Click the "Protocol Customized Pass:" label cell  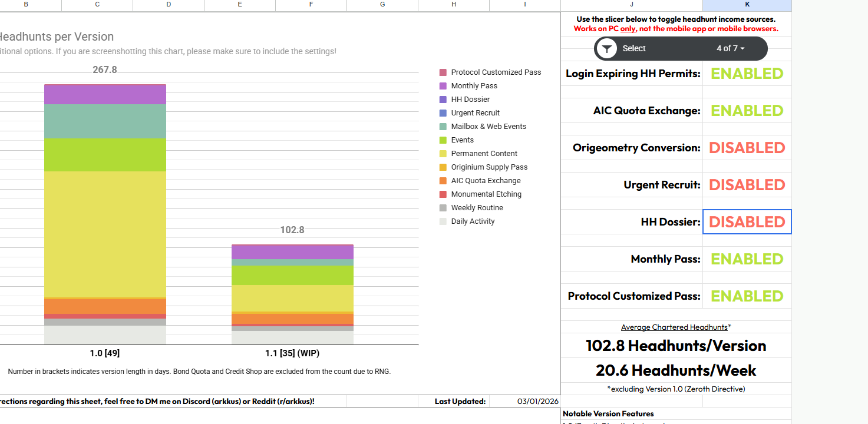pos(632,296)
